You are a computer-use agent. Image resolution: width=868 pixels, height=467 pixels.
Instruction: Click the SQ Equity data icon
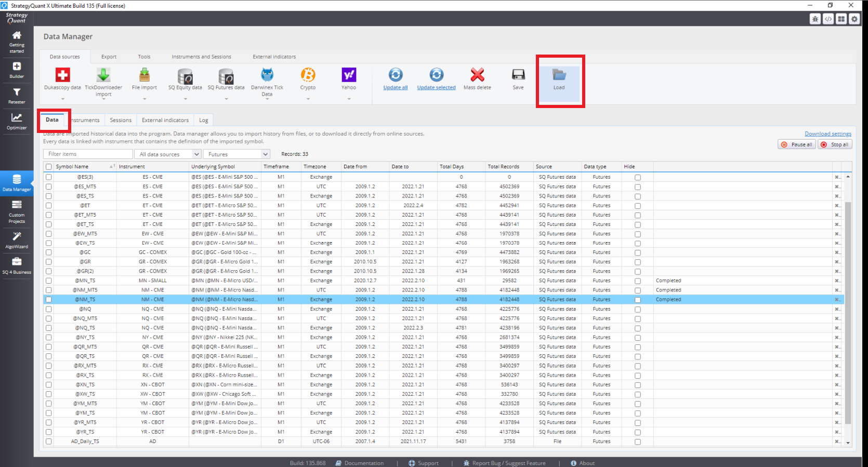click(185, 76)
